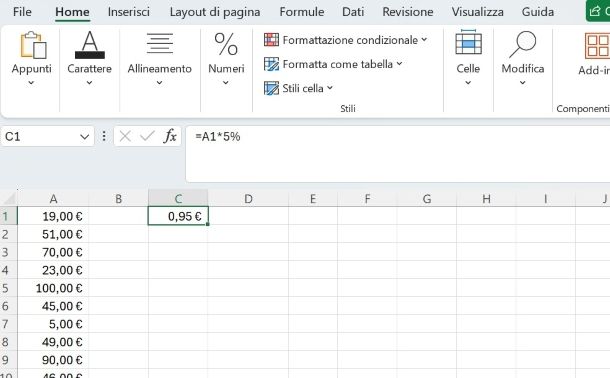The height and width of the screenshot is (378, 610).
Task: Select all cells with corner triangle
Action: [x=9, y=198]
